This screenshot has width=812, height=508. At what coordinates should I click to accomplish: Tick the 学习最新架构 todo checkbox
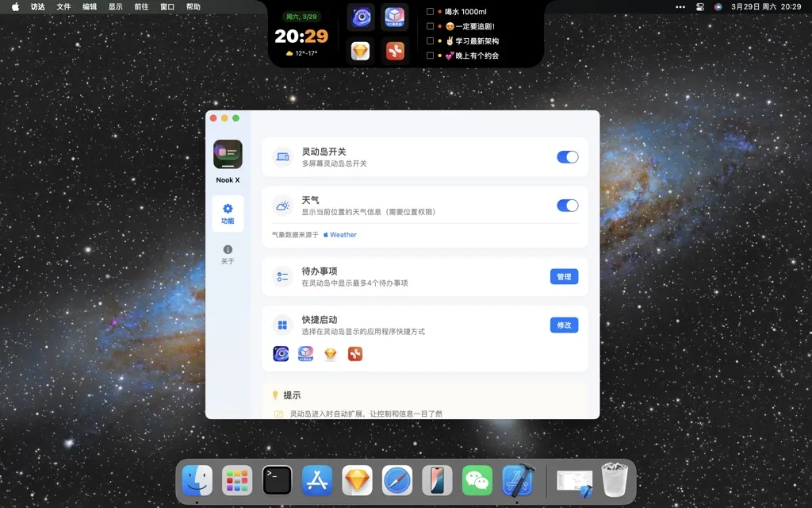[430, 40]
